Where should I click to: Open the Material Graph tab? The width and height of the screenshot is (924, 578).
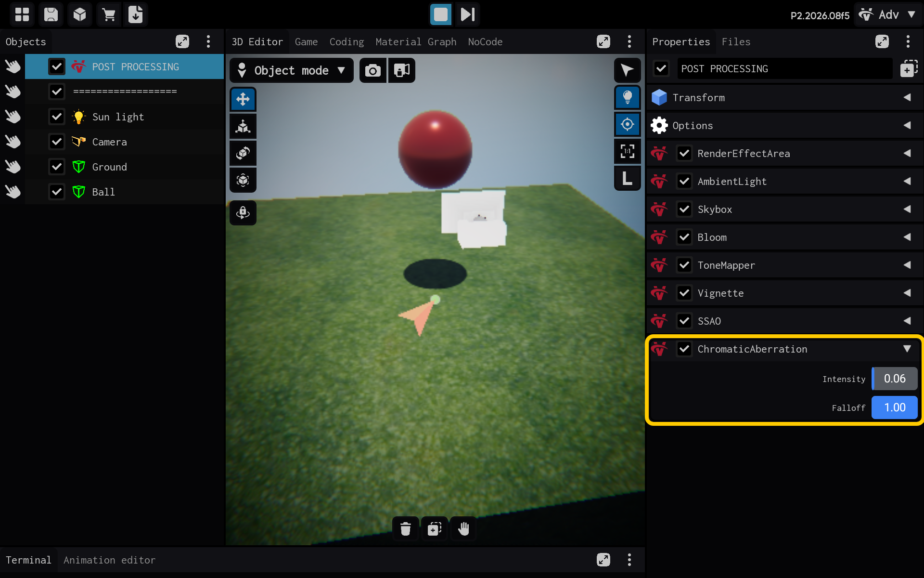coord(416,42)
